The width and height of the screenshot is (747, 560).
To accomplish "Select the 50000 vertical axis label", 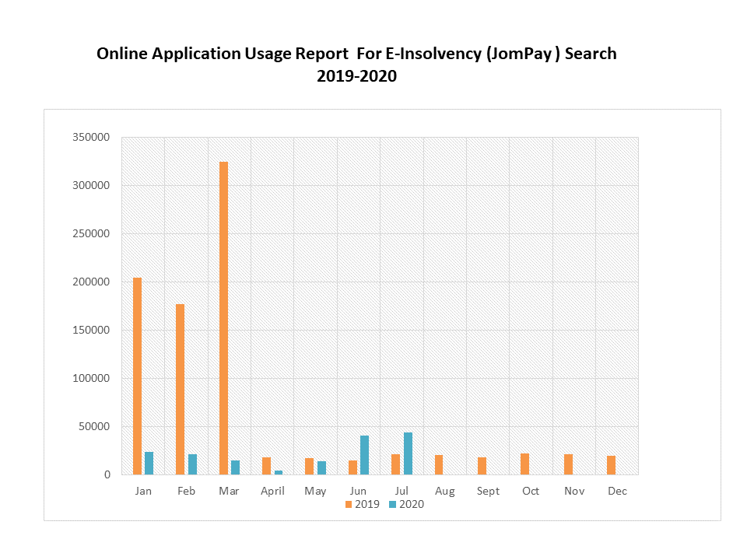I will pos(94,427).
